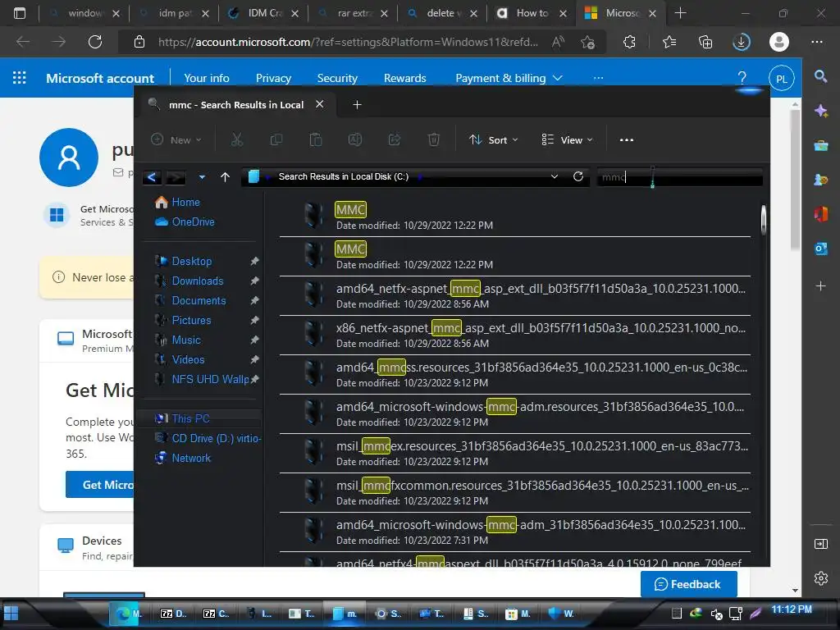Open Edge sidebar Outlook icon
The image size is (840, 630).
pos(820,249)
